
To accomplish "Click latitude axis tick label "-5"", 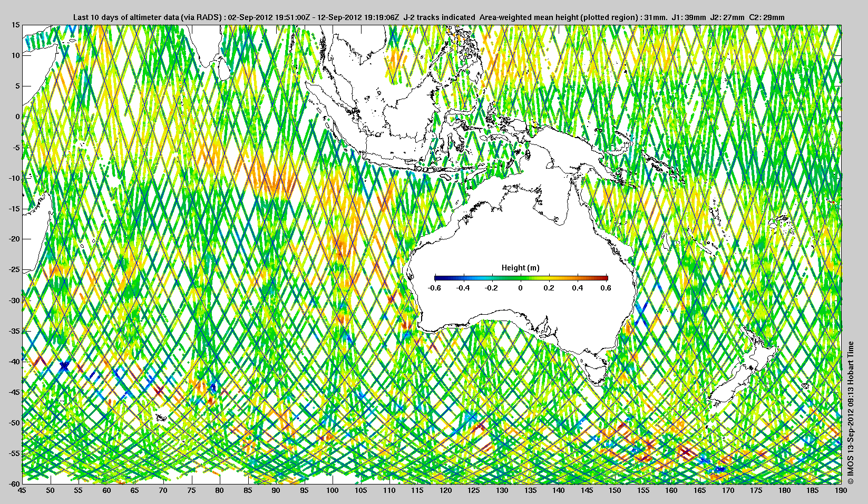I will (x=16, y=147).
